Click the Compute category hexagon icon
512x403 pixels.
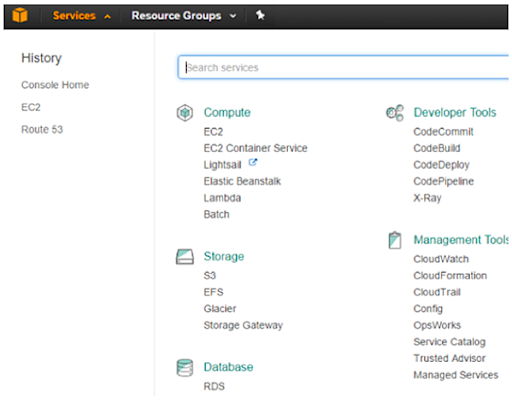click(x=185, y=113)
